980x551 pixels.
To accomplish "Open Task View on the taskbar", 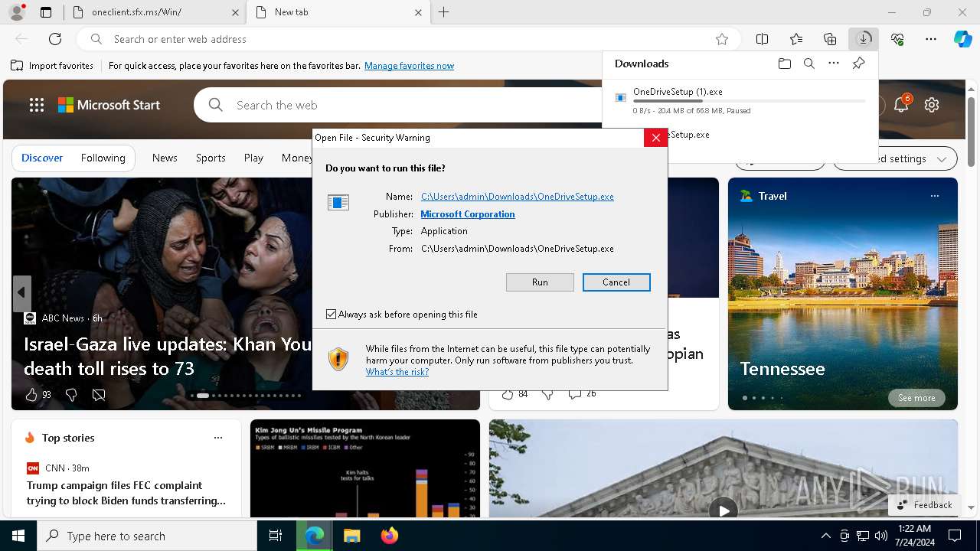I will [276, 536].
